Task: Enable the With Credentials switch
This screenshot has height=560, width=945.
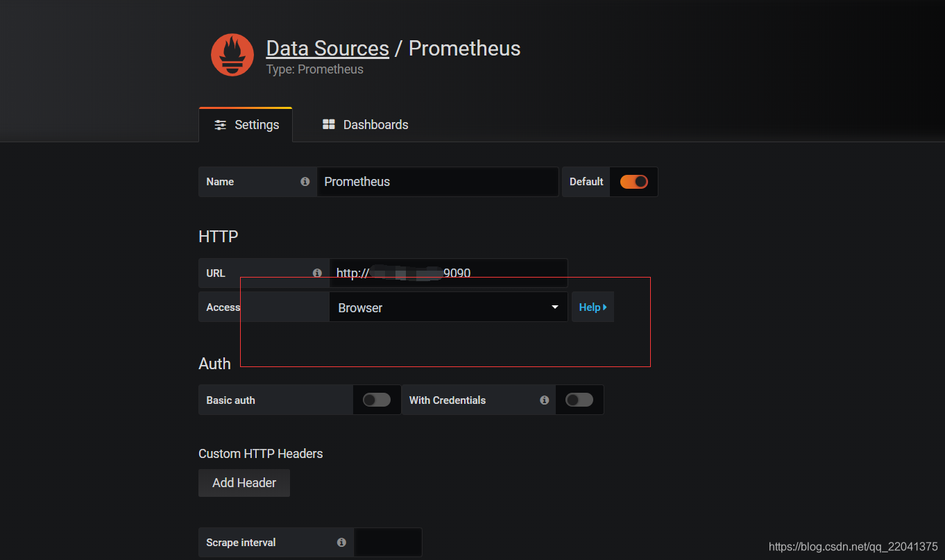Action: click(x=579, y=400)
